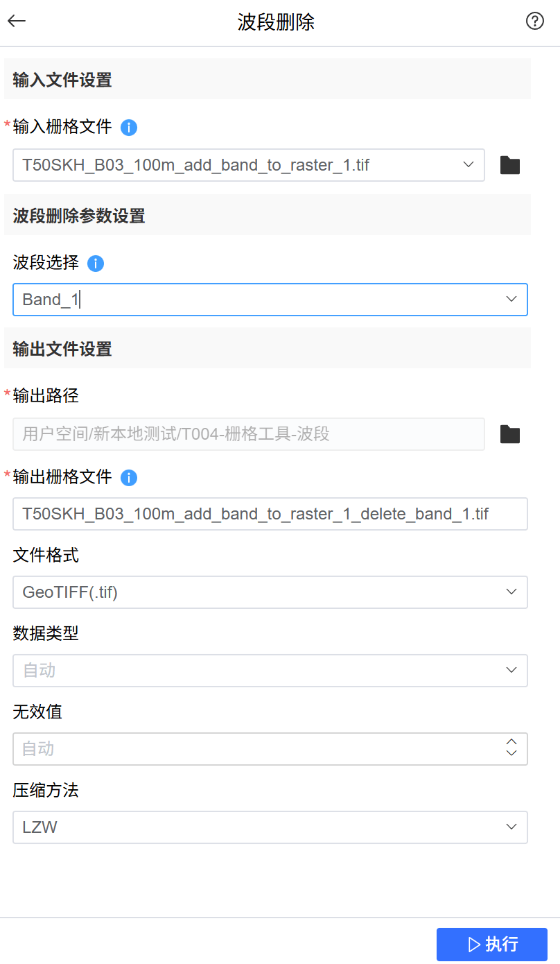Open the 压缩方法 LZW dropdown
Viewport: 560px width, 964px height.
[x=511, y=827]
